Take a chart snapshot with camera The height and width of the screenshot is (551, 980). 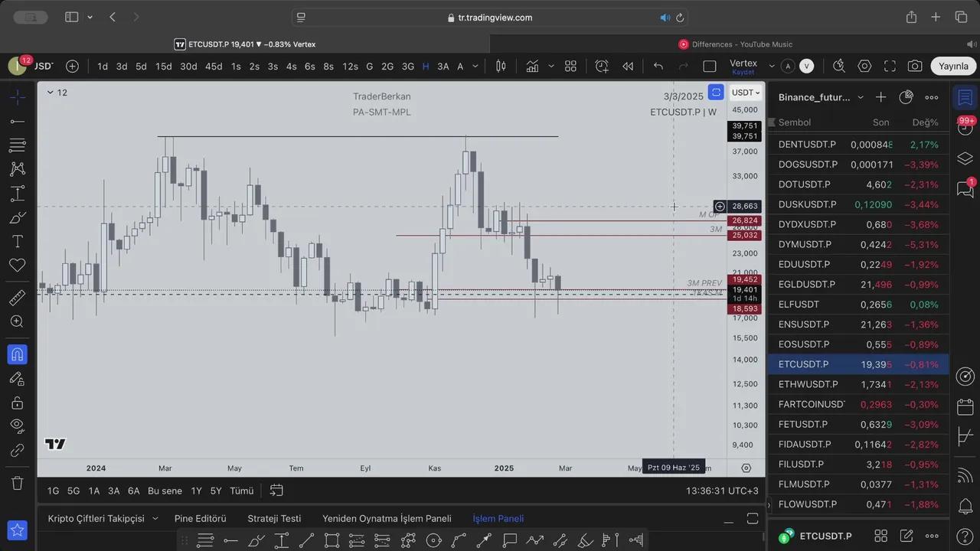tap(915, 67)
